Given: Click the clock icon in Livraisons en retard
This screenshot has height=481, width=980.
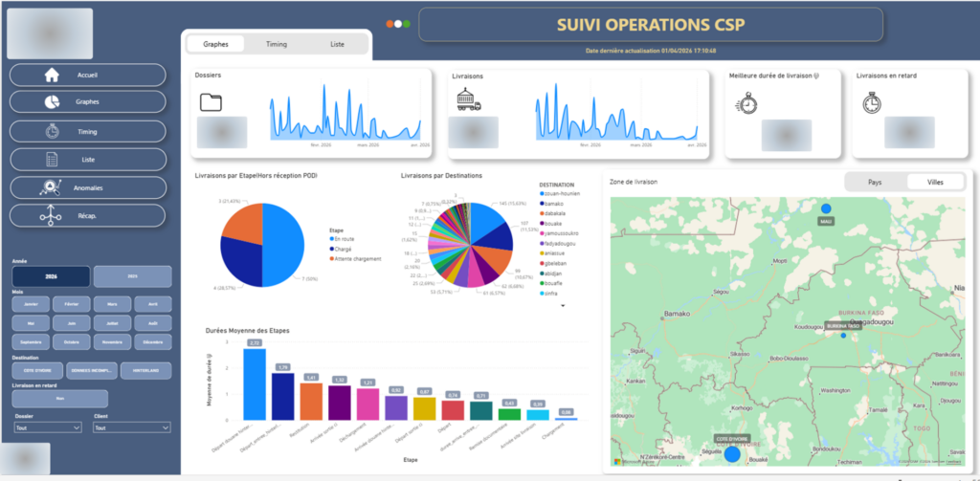Looking at the screenshot, I should point(872,103).
